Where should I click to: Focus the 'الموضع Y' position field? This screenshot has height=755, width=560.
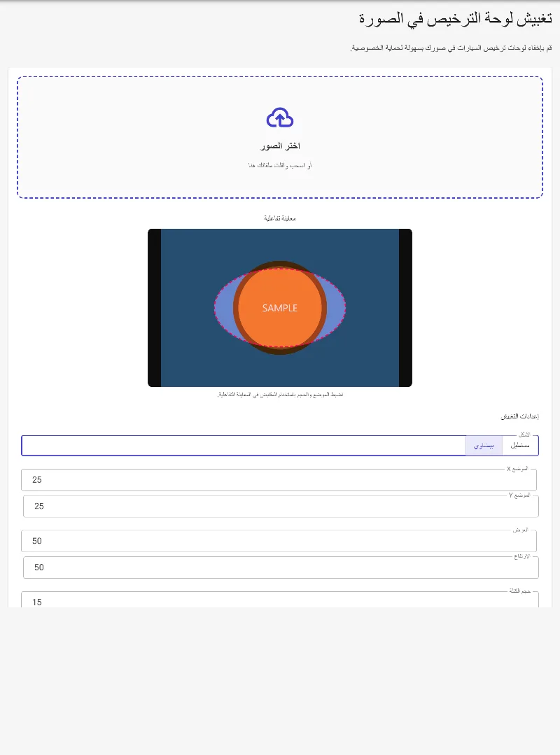coord(281,506)
